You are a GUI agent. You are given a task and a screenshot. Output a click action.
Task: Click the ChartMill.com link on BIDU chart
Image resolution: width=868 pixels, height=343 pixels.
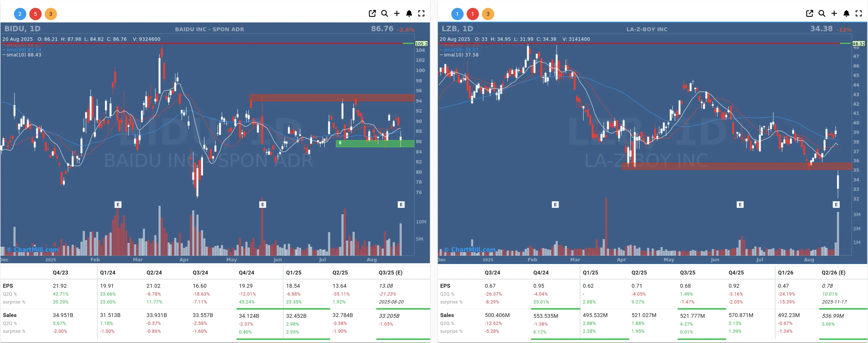click(x=32, y=249)
